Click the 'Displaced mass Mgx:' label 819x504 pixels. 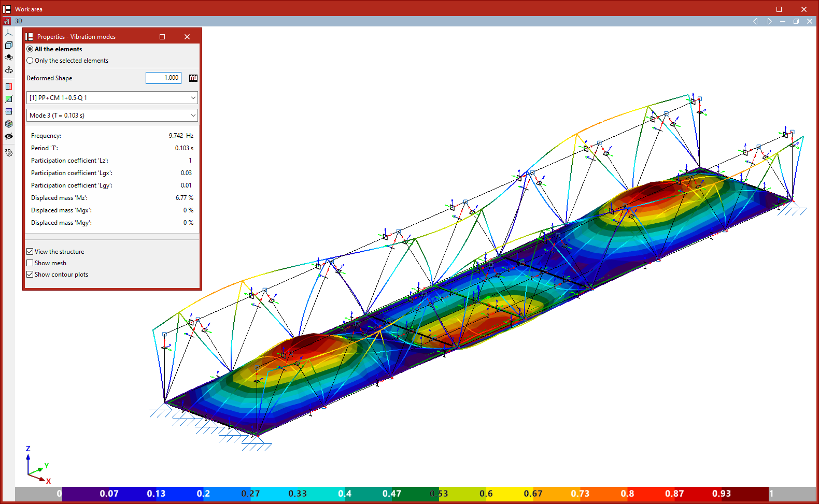[x=61, y=210]
